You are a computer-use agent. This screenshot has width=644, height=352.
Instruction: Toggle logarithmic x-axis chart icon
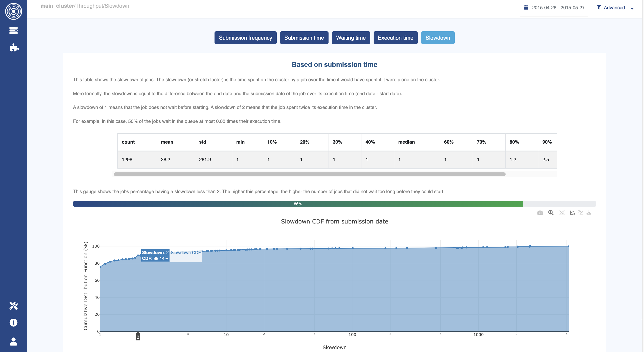click(573, 213)
